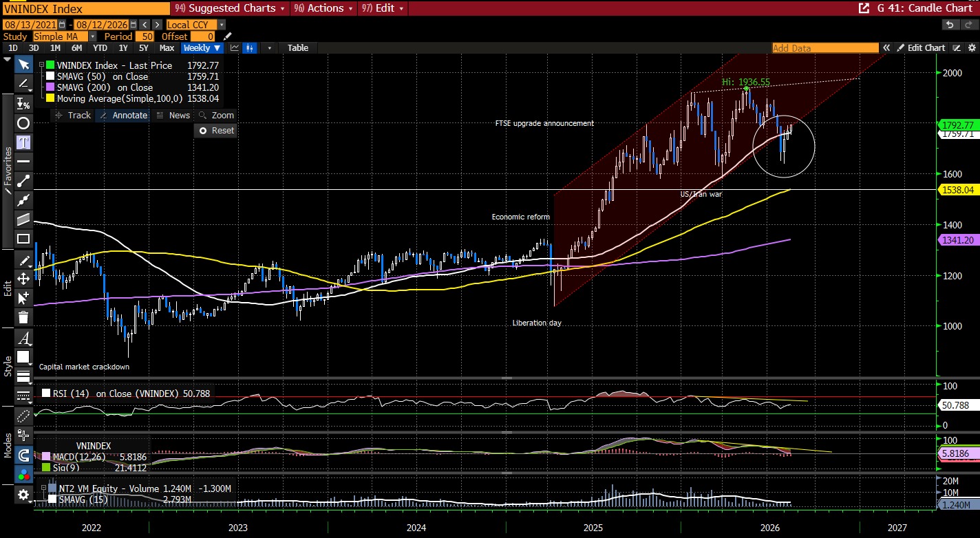Open the dashed line pattern tool
Viewport: 980px width, 538px height.
23,396
